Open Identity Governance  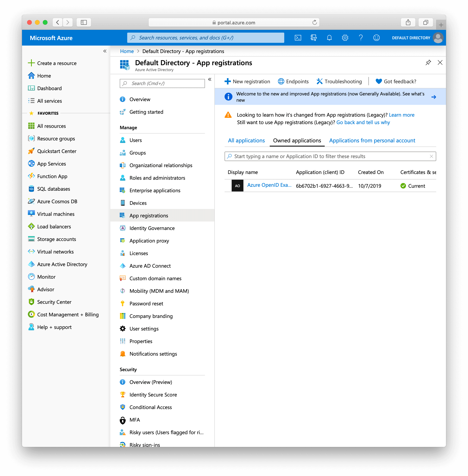(147, 228)
